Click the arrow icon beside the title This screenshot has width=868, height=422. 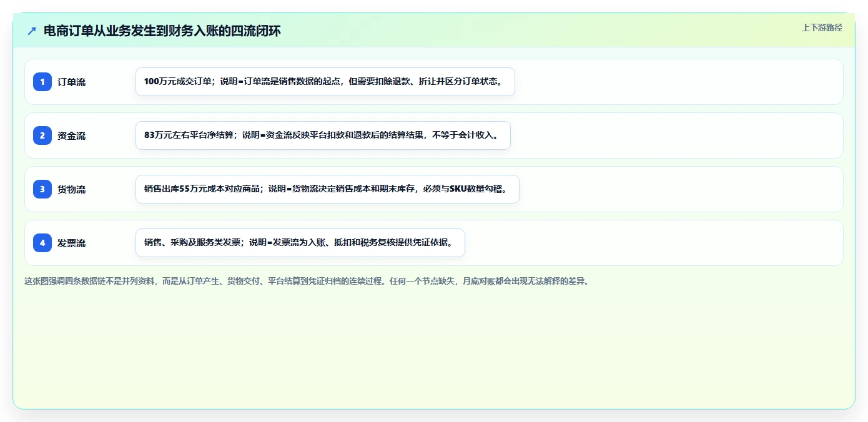coord(32,31)
